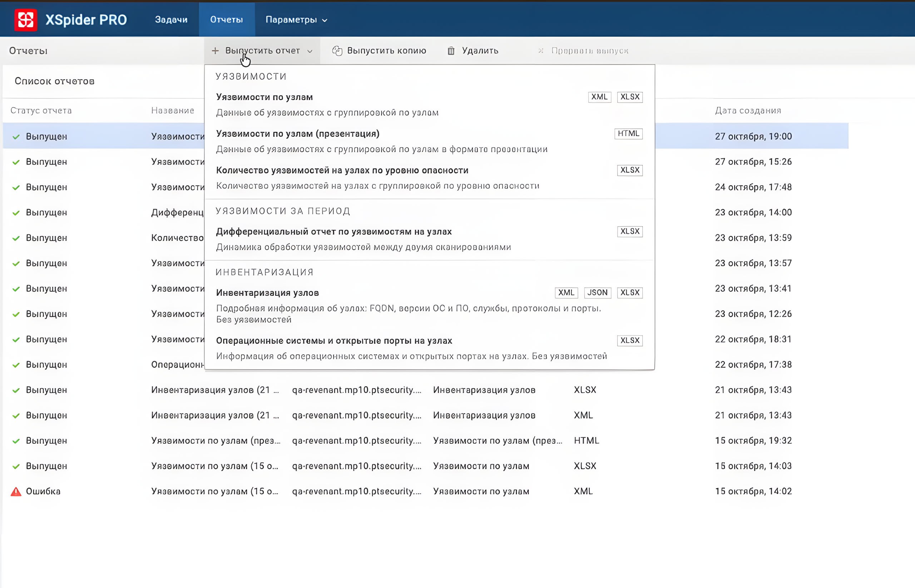
Task: Switch to the Задачи section
Action: (x=171, y=20)
